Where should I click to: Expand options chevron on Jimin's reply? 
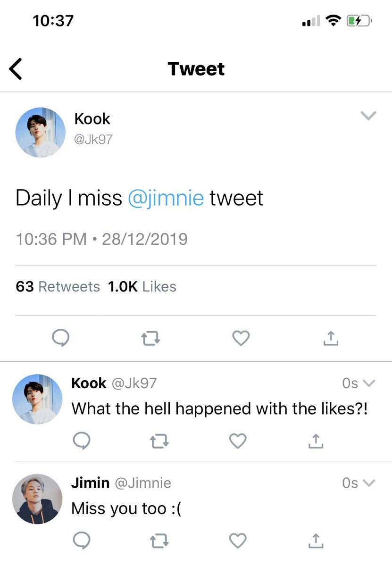[369, 483]
